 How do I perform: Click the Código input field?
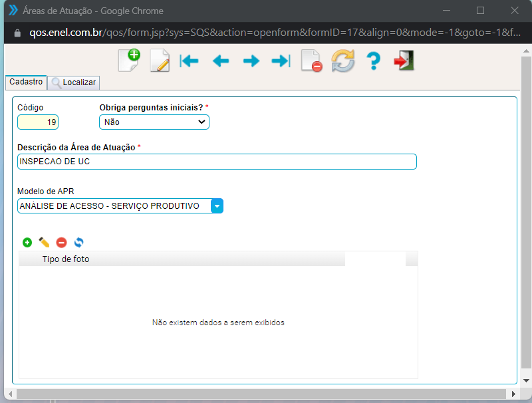coord(39,122)
